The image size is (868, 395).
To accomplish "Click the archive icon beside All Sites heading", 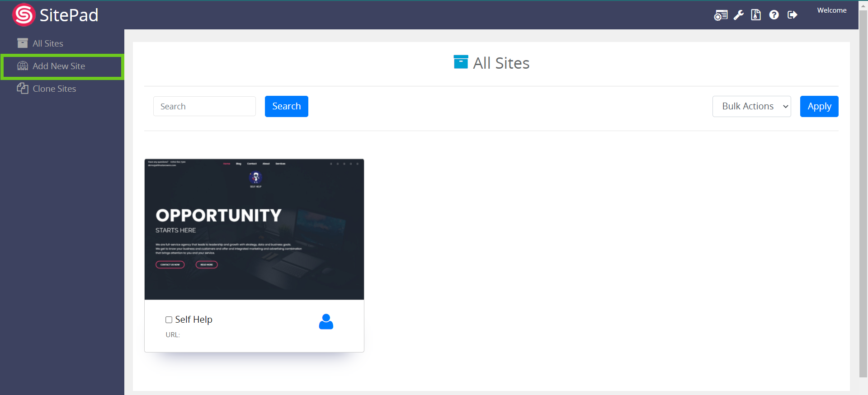I will 461,62.
